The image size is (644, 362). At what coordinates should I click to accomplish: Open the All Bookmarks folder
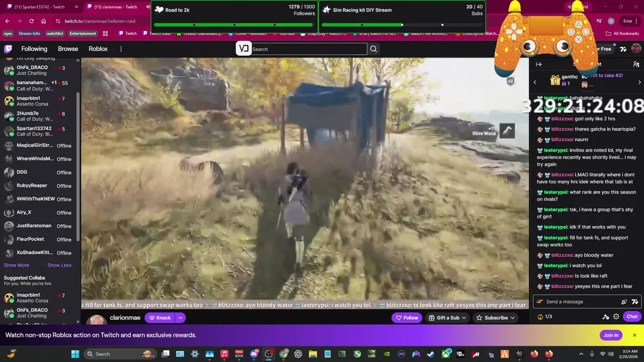pyautogui.click(x=622, y=34)
